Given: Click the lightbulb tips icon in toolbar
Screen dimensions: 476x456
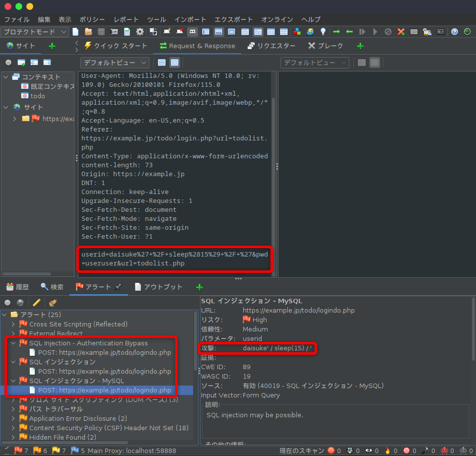Looking at the screenshot, I should coord(323,32).
